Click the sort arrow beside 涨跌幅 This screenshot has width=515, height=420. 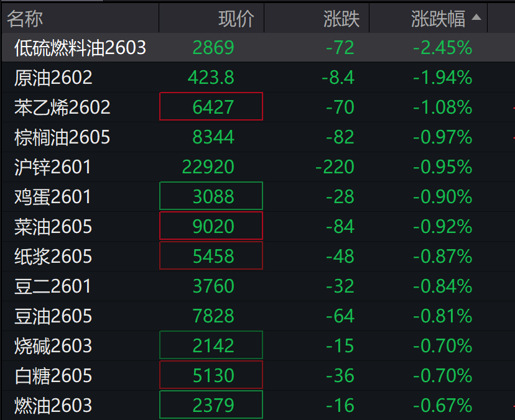click(476, 18)
